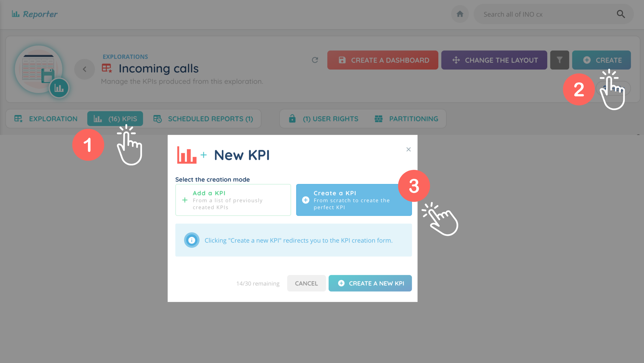Screen dimensions: 644x363
Task: Close the New KPI dialog
Action: [x=409, y=149]
